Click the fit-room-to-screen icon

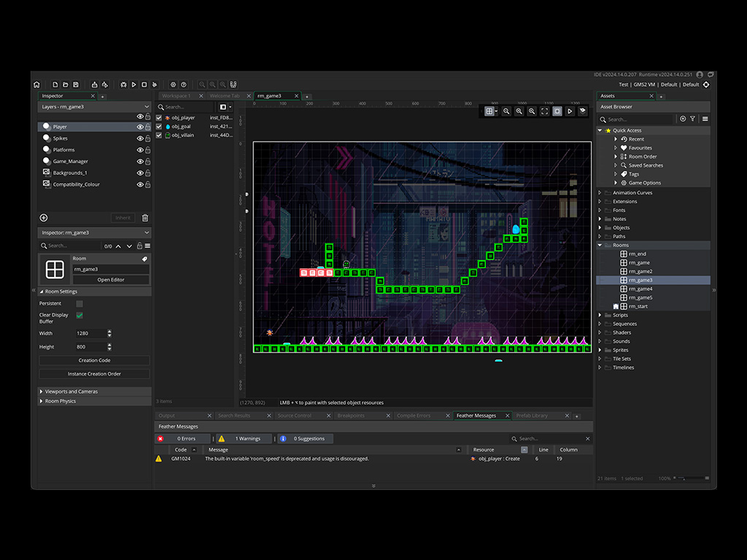click(x=545, y=110)
